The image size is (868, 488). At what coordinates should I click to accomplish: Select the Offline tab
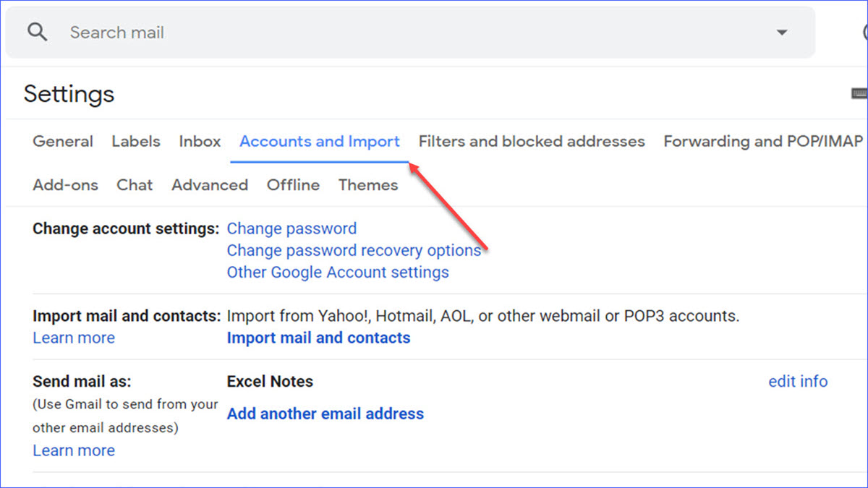tap(293, 185)
